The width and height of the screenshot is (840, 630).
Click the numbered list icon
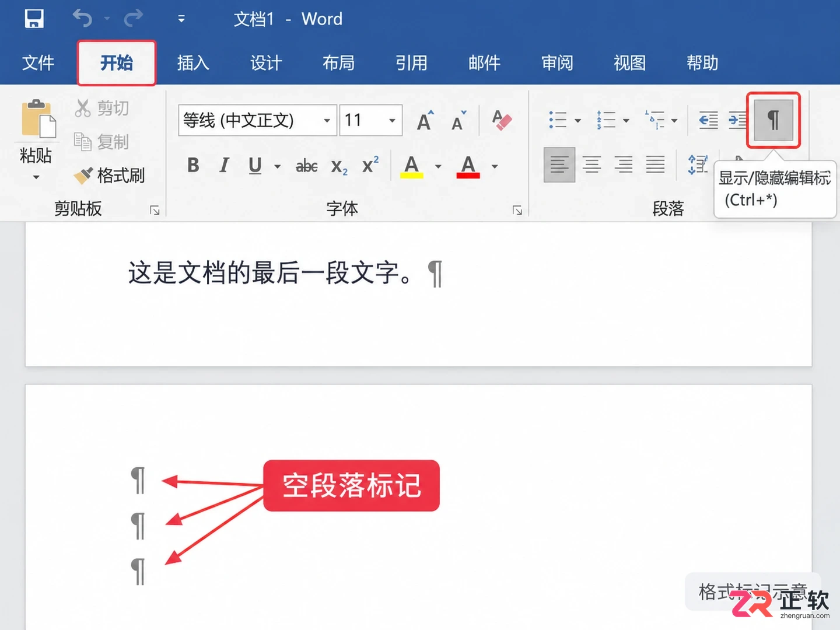[606, 120]
